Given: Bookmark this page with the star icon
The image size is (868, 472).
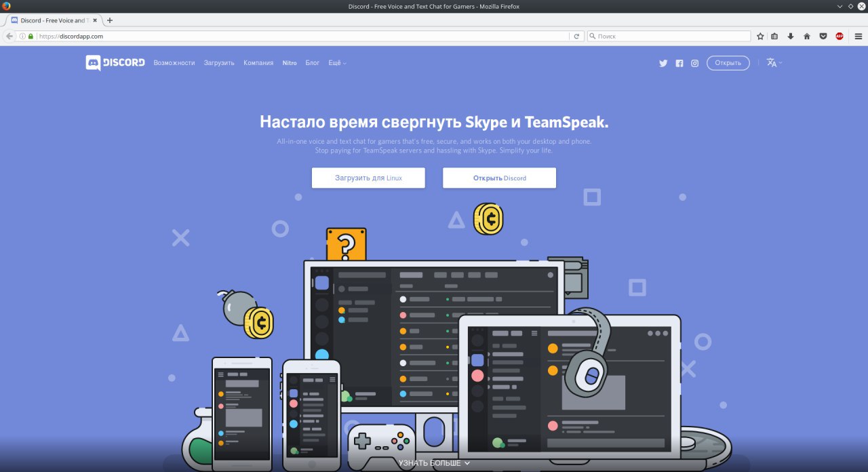Looking at the screenshot, I should coord(760,36).
